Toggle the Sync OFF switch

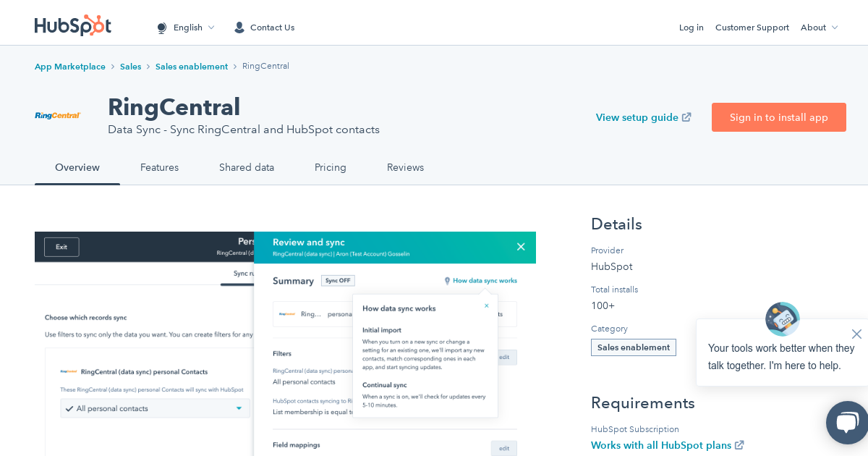pyautogui.click(x=338, y=281)
